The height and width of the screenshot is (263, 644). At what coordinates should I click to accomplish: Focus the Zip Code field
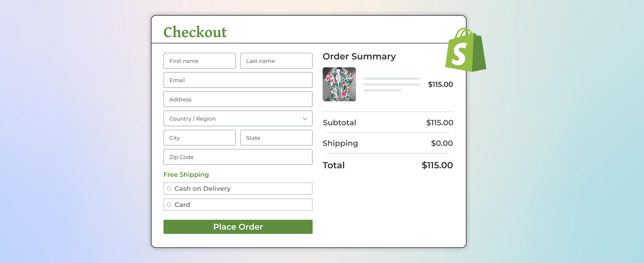[x=238, y=157]
